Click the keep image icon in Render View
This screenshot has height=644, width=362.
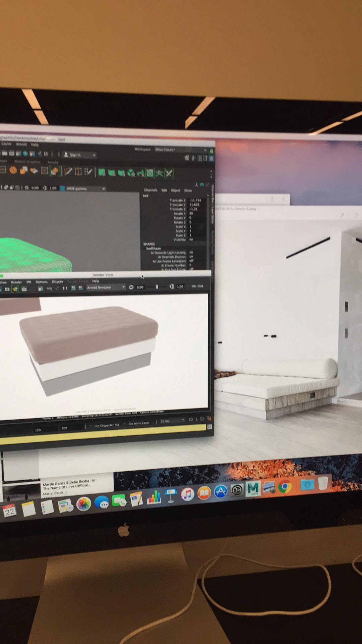(x=73, y=288)
